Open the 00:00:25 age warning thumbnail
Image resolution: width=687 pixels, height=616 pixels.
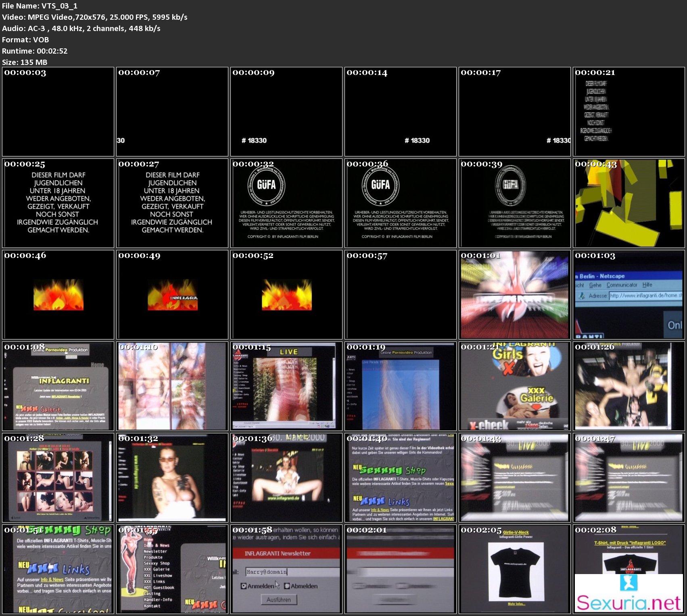[x=58, y=203]
